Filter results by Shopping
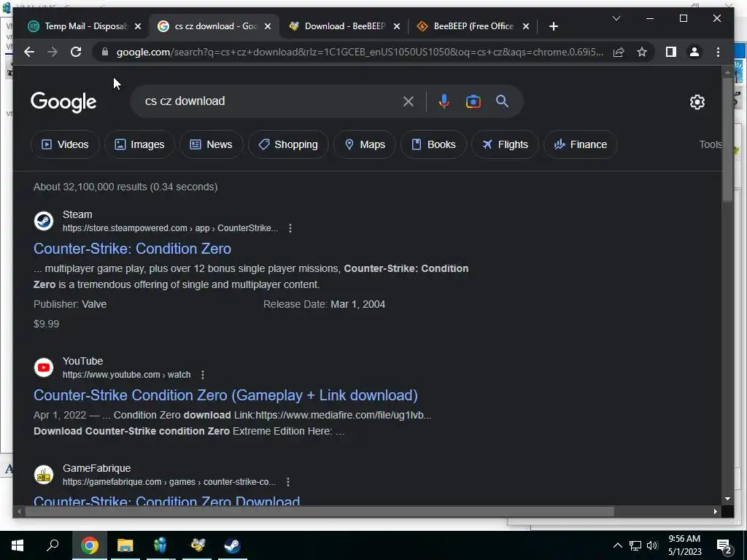 coord(288,144)
